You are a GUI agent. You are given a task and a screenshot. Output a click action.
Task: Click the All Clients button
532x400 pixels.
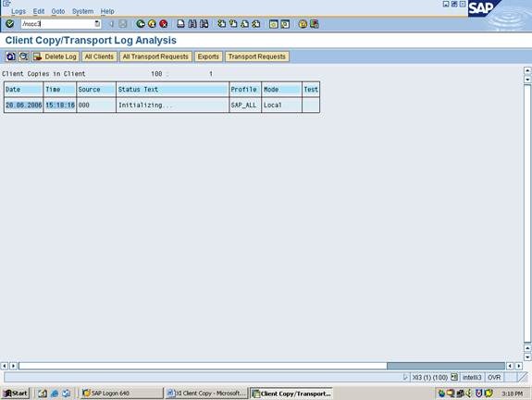99,56
